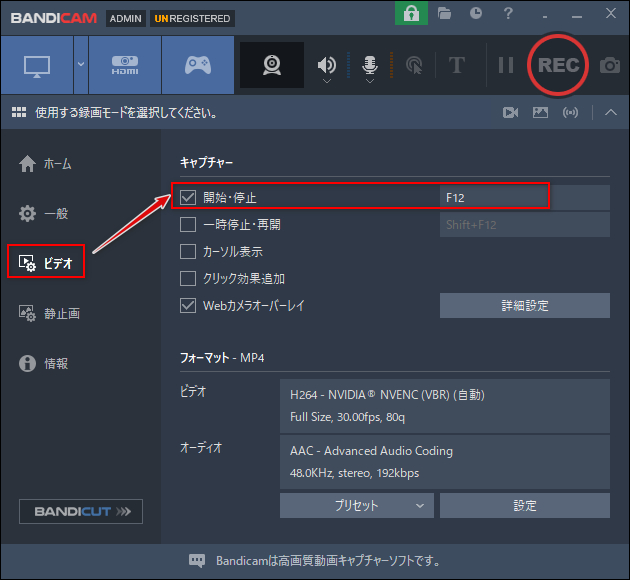Start recording with REC button

tap(558, 65)
